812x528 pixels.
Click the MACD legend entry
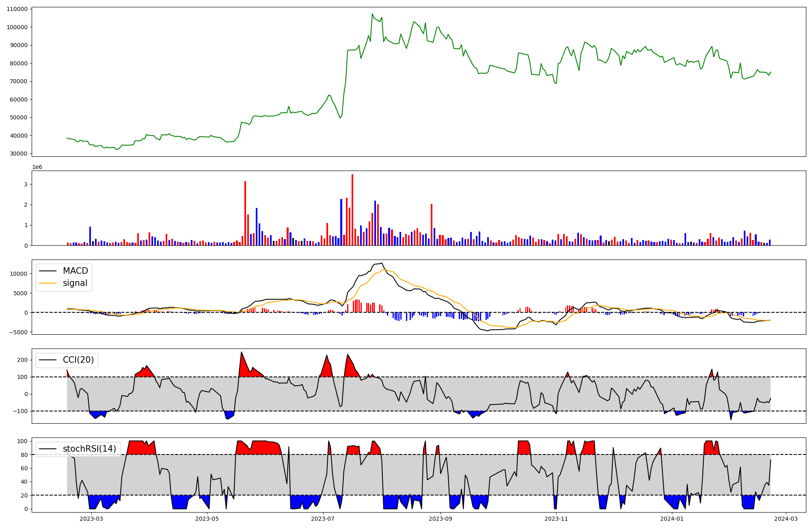point(75,271)
